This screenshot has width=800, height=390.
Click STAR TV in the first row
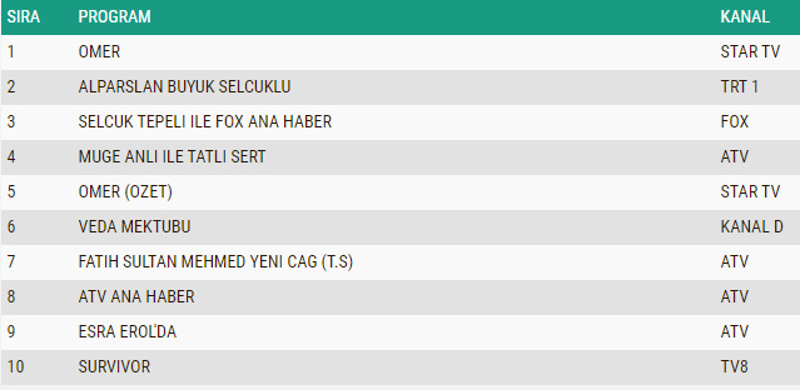click(x=750, y=52)
